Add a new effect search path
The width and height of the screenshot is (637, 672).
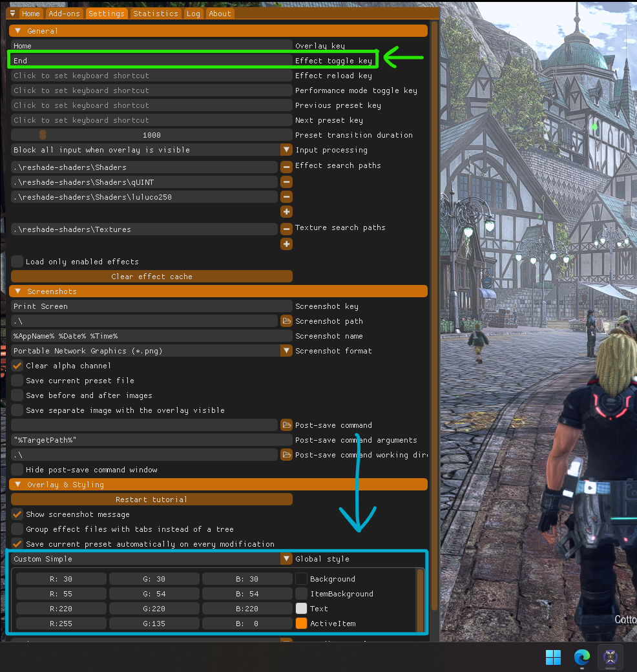(x=287, y=212)
